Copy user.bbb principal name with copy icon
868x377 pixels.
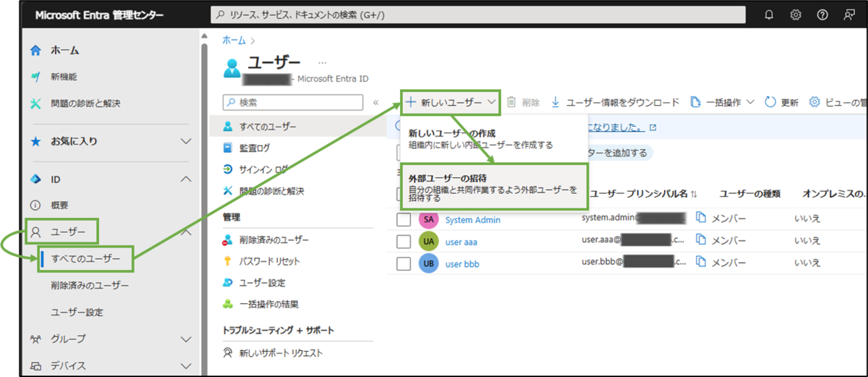[700, 263]
